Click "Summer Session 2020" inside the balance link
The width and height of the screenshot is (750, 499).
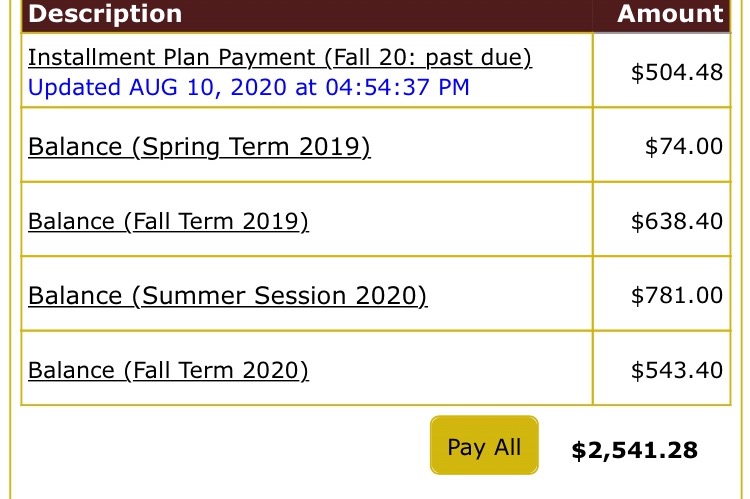click(280, 296)
